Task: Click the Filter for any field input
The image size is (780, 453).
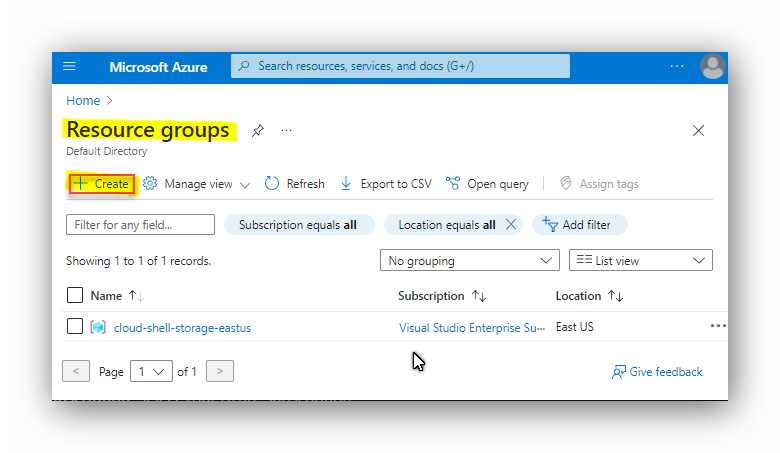Action: [140, 225]
